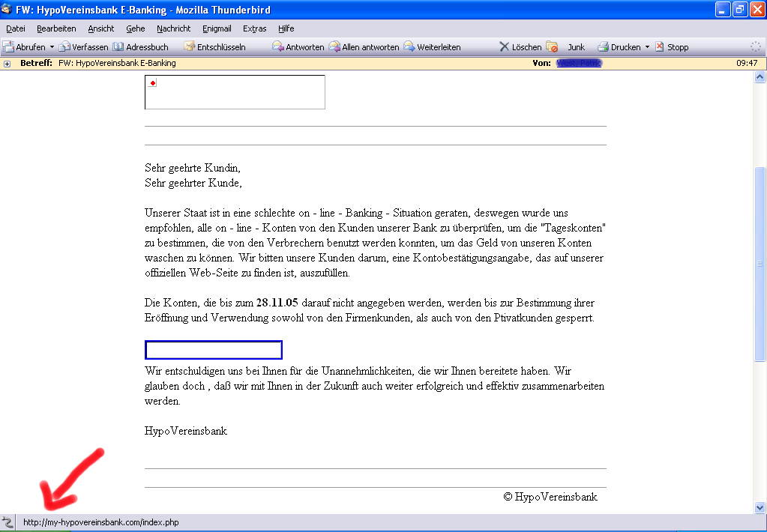Click the © HypoVereinsbank footer text

click(550, 497)
